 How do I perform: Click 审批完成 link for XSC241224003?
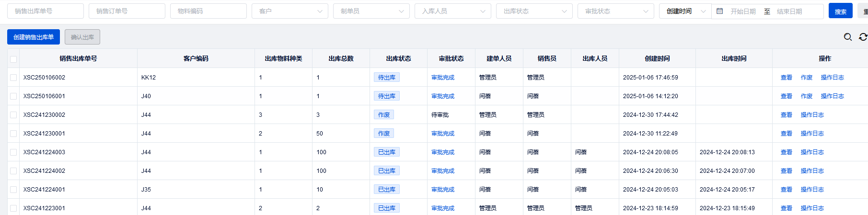[x=443, y=152]
